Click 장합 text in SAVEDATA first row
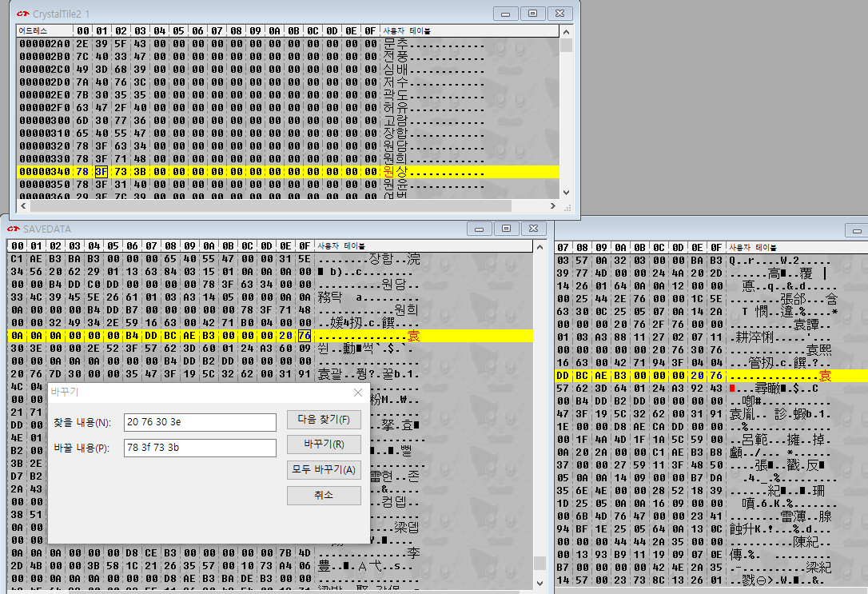The image size is (868, 594). (x=381, y=258)
